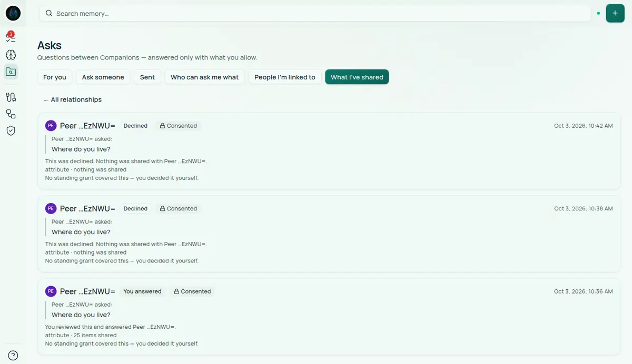Click "Where do you live?" on 10:42 AM card
632x364 pixels.
81,149
